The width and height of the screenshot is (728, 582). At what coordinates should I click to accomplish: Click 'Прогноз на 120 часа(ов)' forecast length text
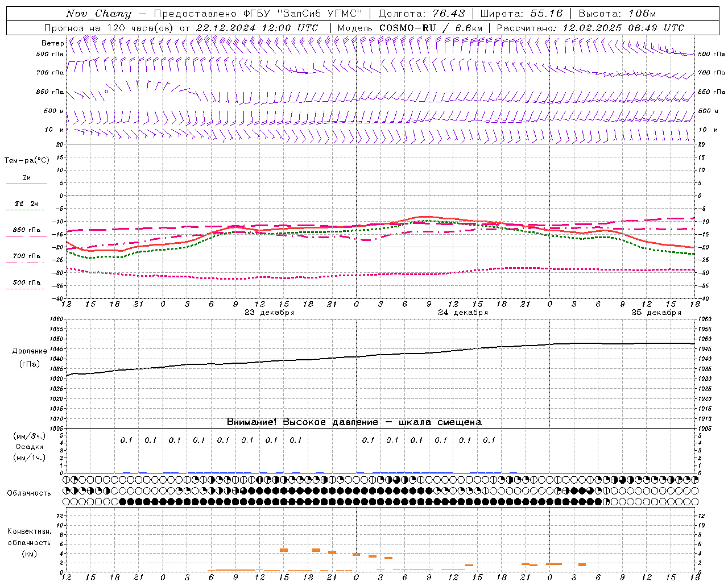click(x=109, y=28)
